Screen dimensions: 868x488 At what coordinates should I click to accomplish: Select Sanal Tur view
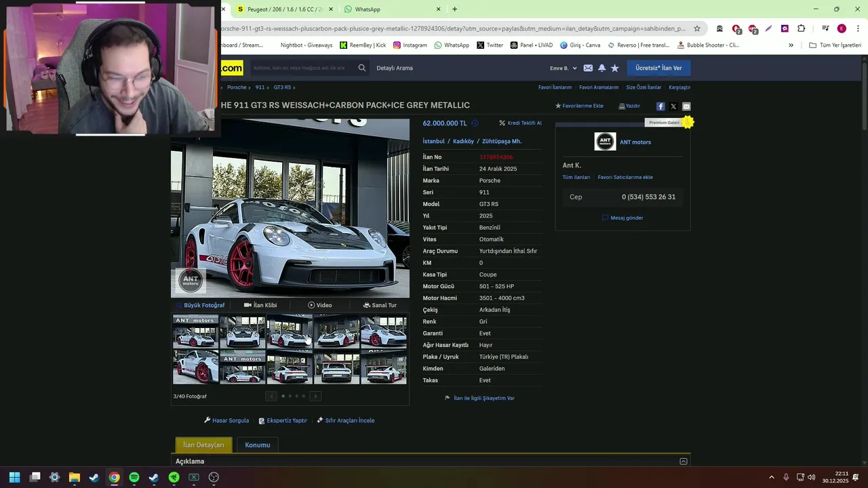[380, 305]
